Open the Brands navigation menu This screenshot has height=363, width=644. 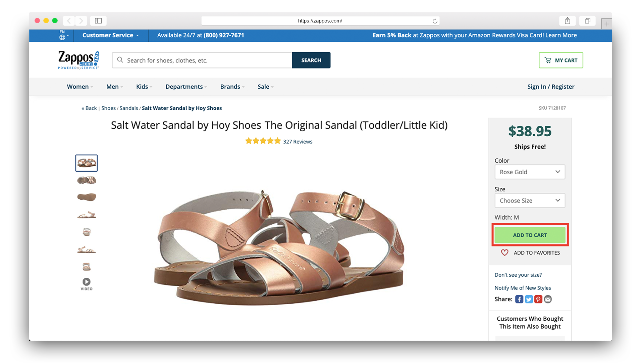pyautogui.click(x=230, y=87)
